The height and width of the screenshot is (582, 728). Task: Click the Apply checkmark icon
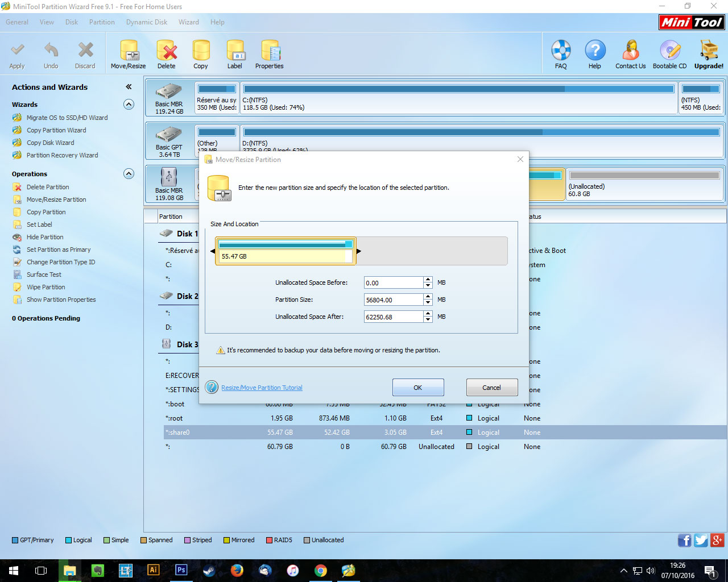[17, 51]
